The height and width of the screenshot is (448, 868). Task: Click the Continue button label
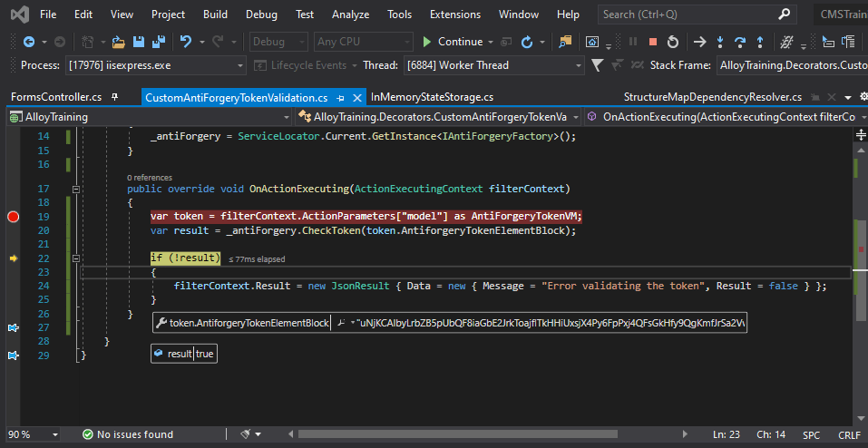pos(461,42)
